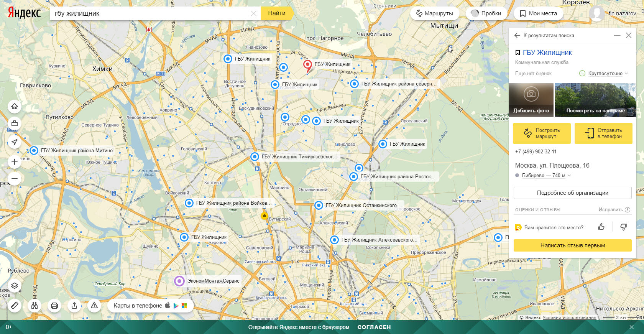Open Условия использования link

(x=569, y=318)
